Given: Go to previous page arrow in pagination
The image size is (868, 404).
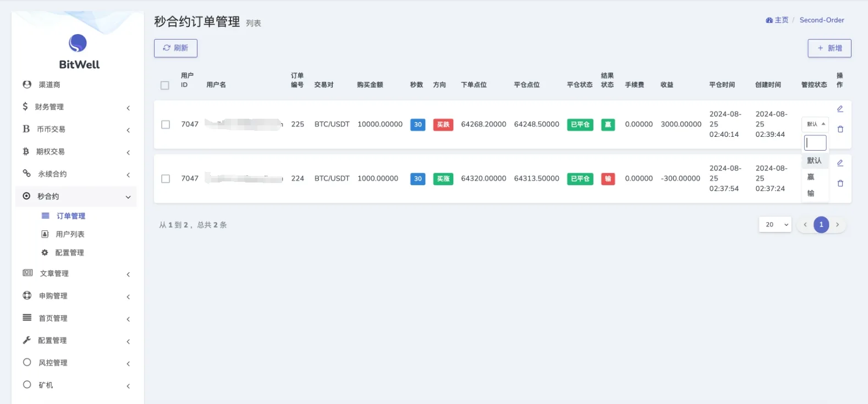Looking at the screenshot, I should point(805,225).
